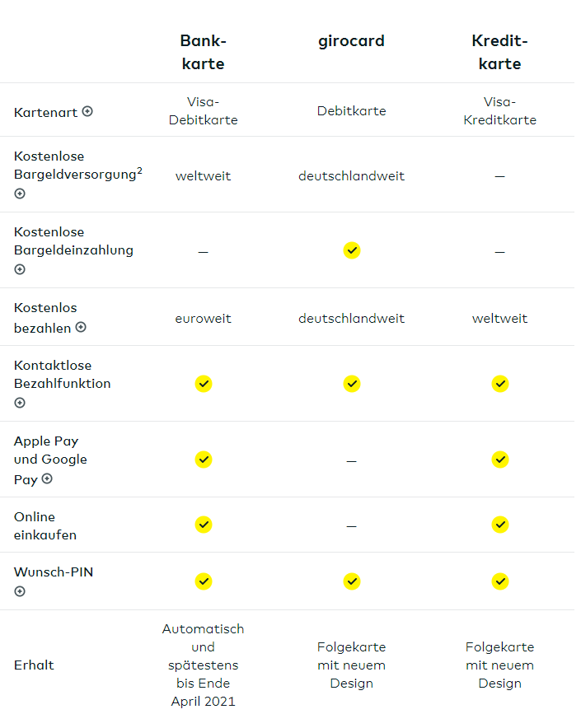
Task: Open info icon under Kostenlose Bargeldversorgung
Action: (x=20, y=194)
